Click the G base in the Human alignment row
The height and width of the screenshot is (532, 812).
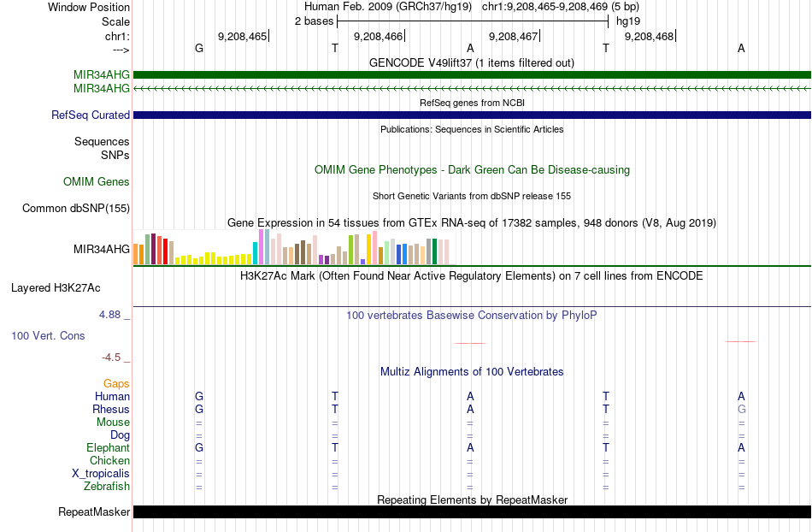click(199, 396)
